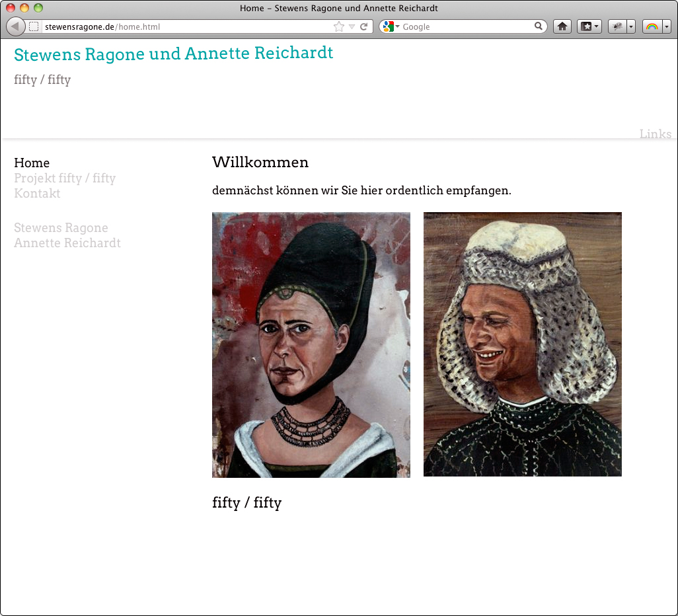Visit the Stewens Ragone sidebar link
The width and height of the screenshot is (678, 616).
61,227
